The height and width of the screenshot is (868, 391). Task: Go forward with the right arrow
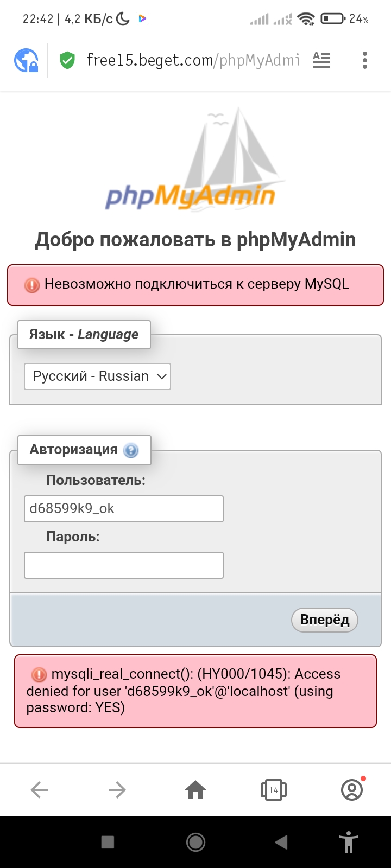[x=117, y=790]
